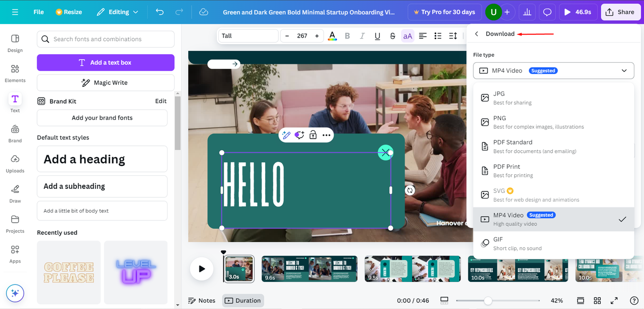Increase font size with plus
The image size is (644, 309).
[x=316, y=36]
